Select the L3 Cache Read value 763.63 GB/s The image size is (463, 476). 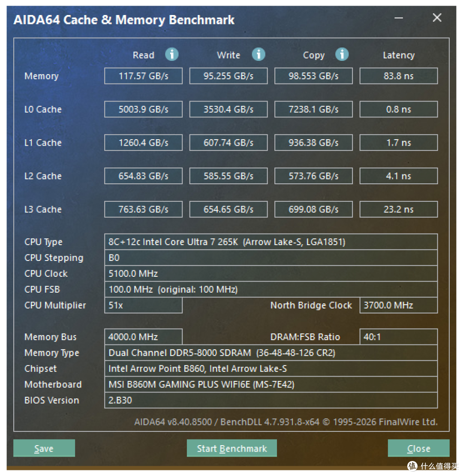click(143, 210)
